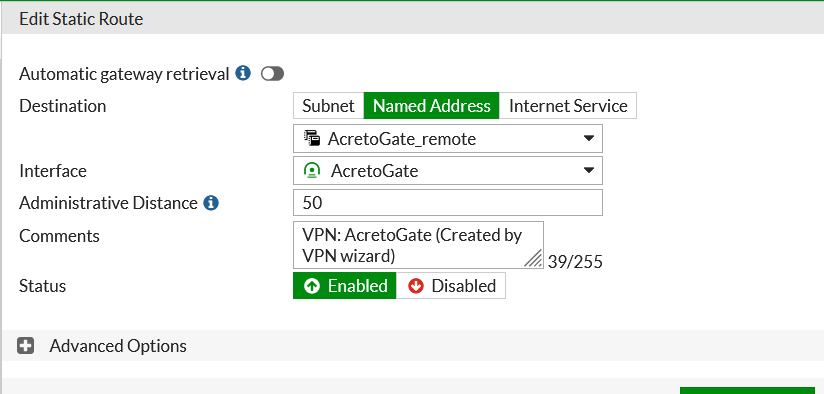Image resolution: width=824 pixels, height=394 pixels.
Task: Grab the Comments box resize handle
Action: (x=533, y=258)
